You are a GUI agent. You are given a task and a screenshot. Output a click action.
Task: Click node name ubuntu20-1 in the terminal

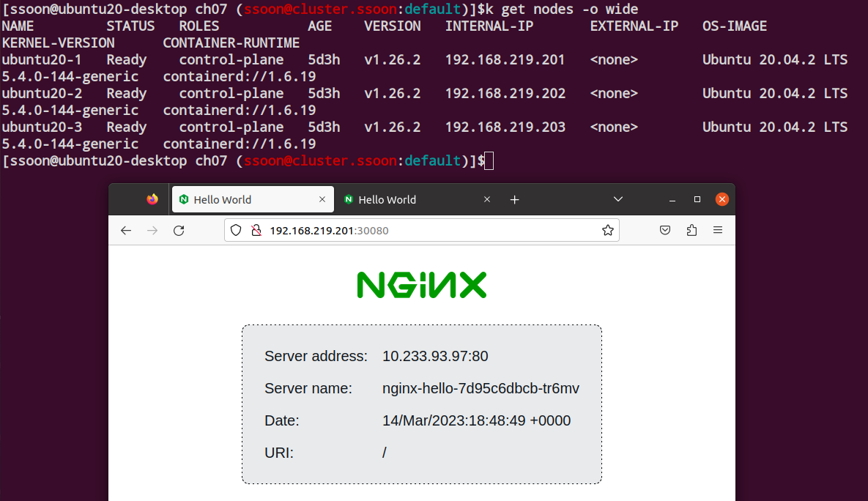pos(42,60)
